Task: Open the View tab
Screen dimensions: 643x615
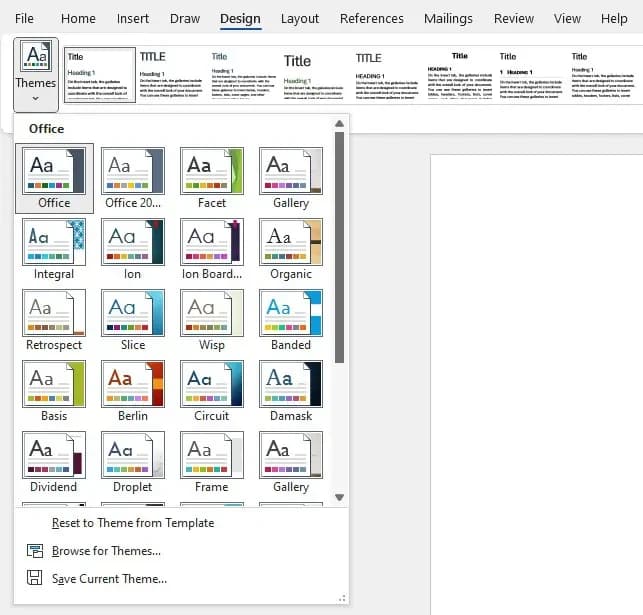Action: coord(567,18)
